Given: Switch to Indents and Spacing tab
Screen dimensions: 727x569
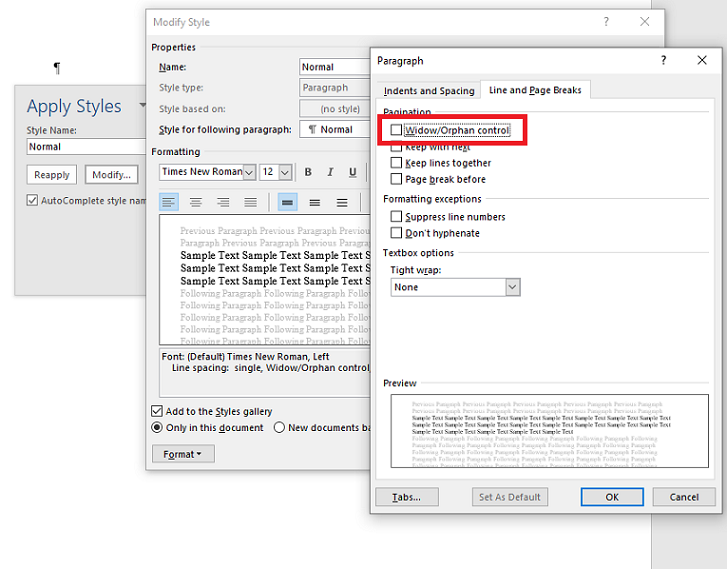Looking at the screenshot, I should pos(429,90).
